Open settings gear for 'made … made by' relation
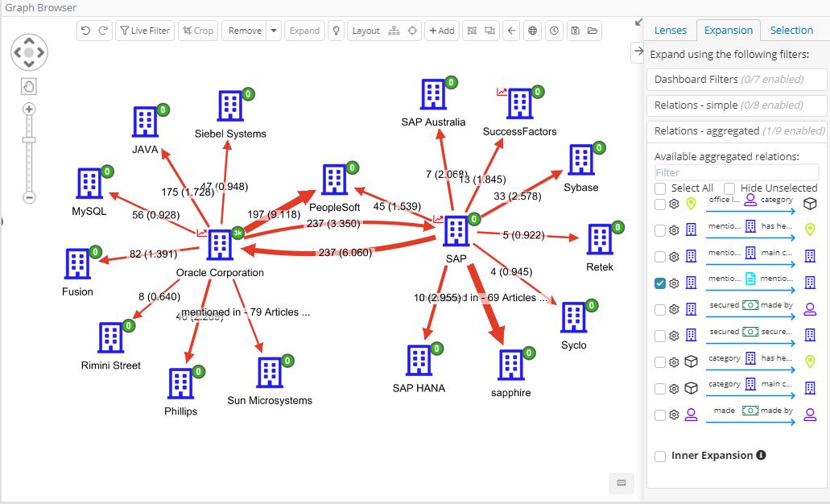 tap(674, 415)
